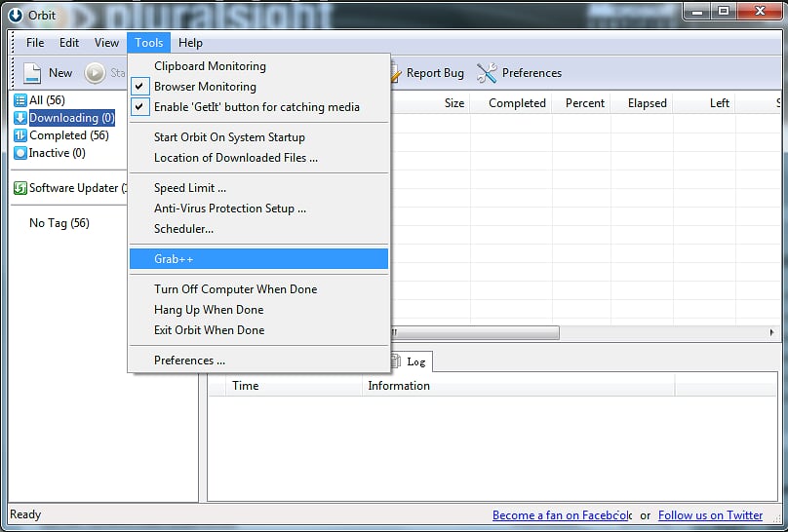The image size is (788, 532).
Task: Open the Help menu
Action: click(x=190, y=43)
